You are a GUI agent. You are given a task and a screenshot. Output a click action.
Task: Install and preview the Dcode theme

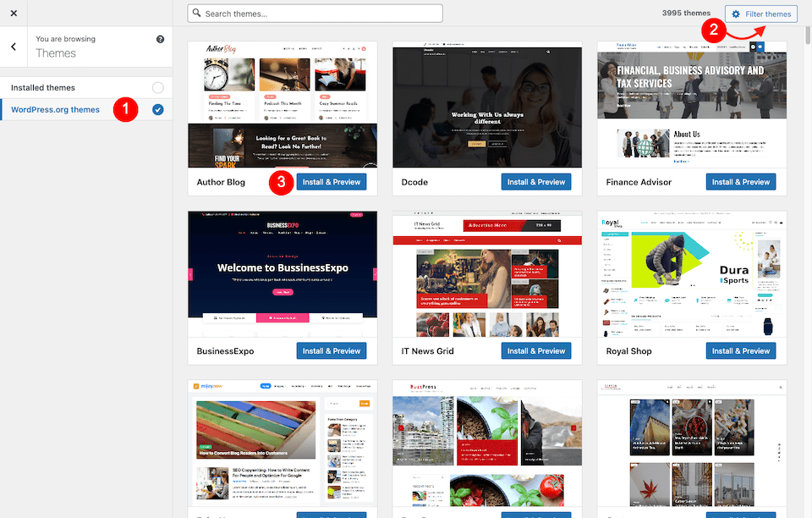[535, 182]
